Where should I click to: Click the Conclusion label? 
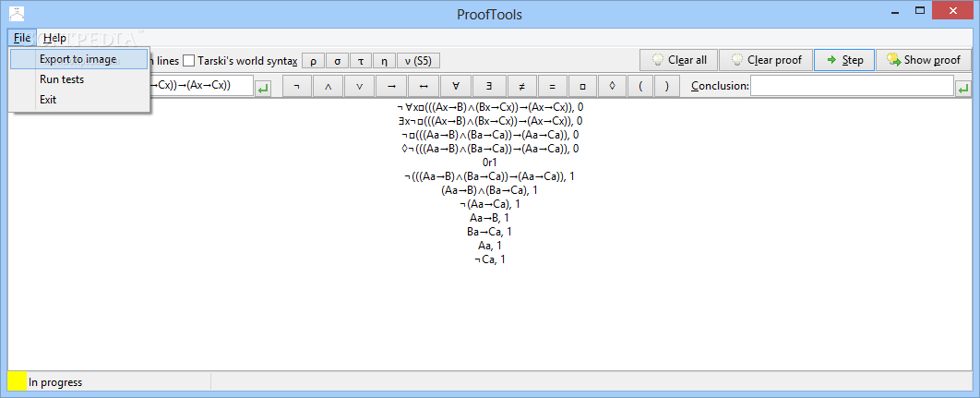click(720, 87)
